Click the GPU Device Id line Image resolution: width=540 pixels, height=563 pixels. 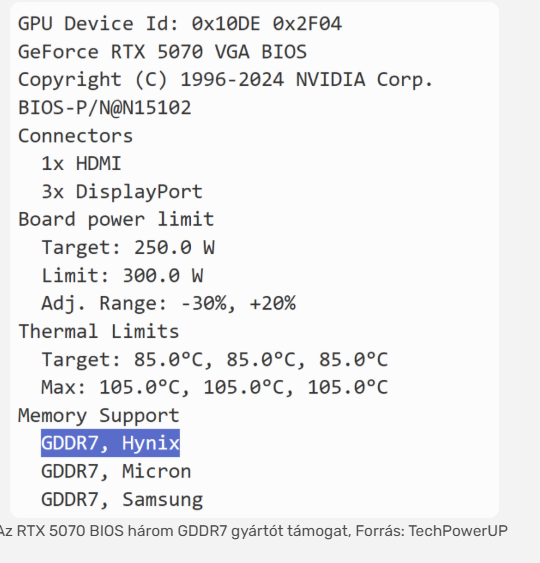[180, 24]
